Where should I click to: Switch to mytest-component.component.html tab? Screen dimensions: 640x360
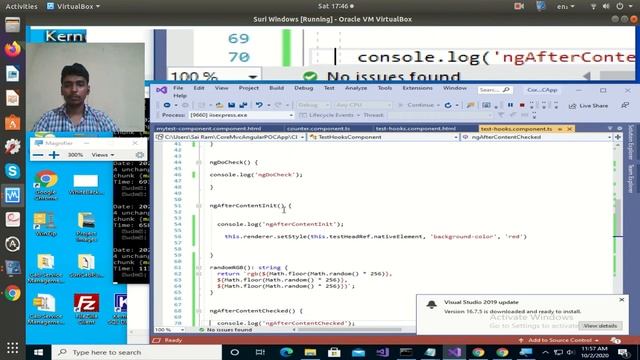pyautogui.click(x=209, y=129)
